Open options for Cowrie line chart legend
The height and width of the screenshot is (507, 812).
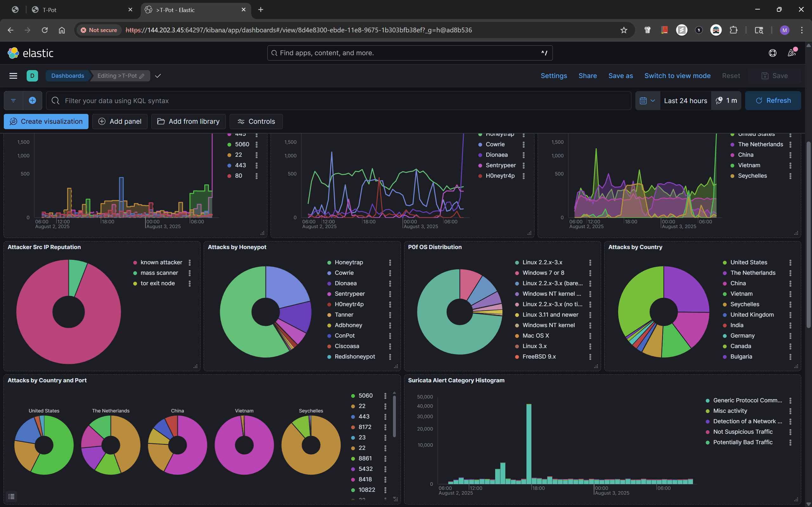[523, 145]
